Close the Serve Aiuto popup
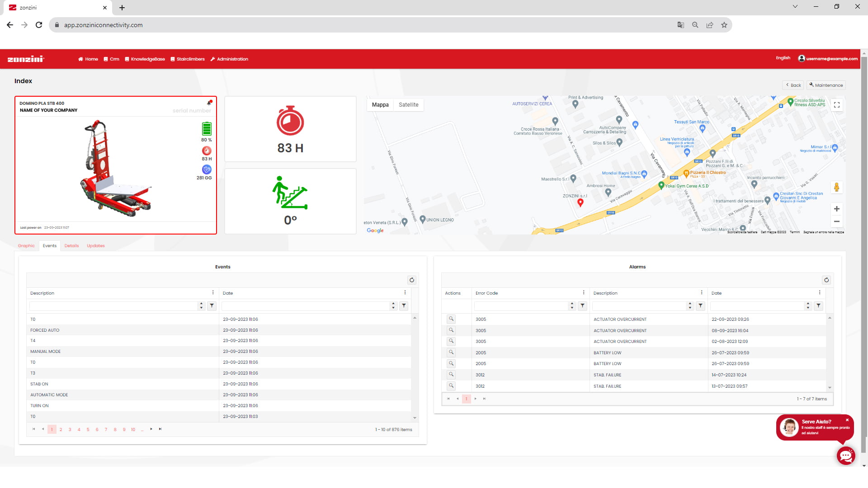This screenshot has height=488, width=868. click(x=847, y=420)
